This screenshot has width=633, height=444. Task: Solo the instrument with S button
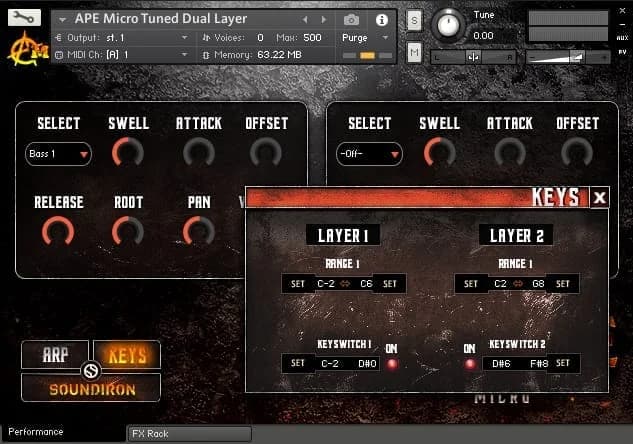coord(414,21)
